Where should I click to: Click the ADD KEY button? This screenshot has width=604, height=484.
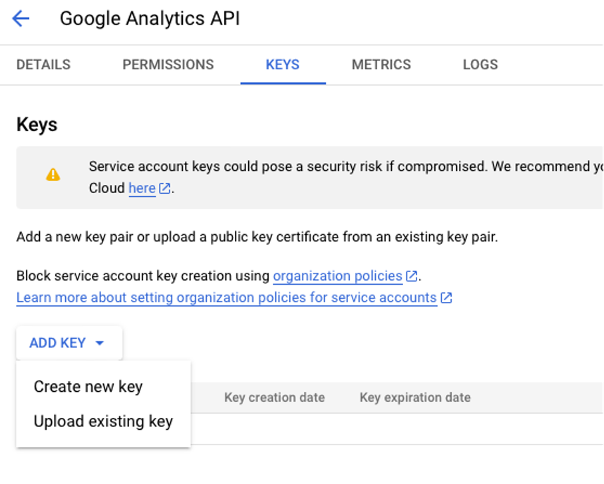pos(58,343)
